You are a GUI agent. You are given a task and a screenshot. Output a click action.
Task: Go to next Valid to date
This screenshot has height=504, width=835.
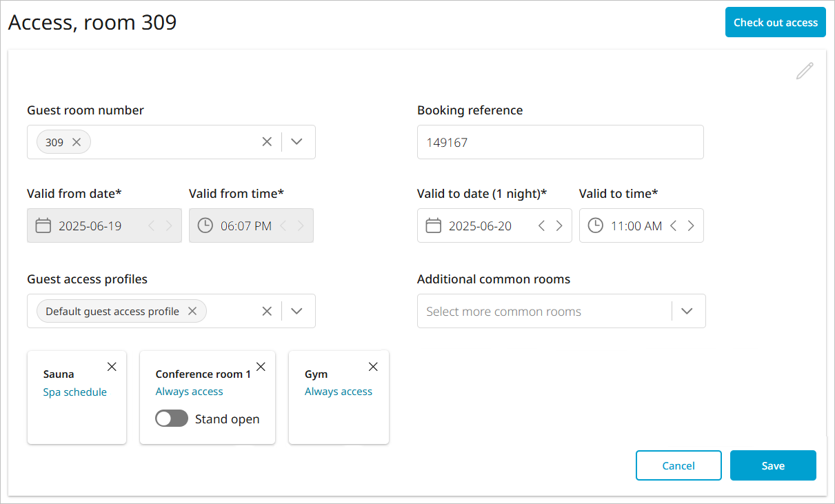coord(559,225)
